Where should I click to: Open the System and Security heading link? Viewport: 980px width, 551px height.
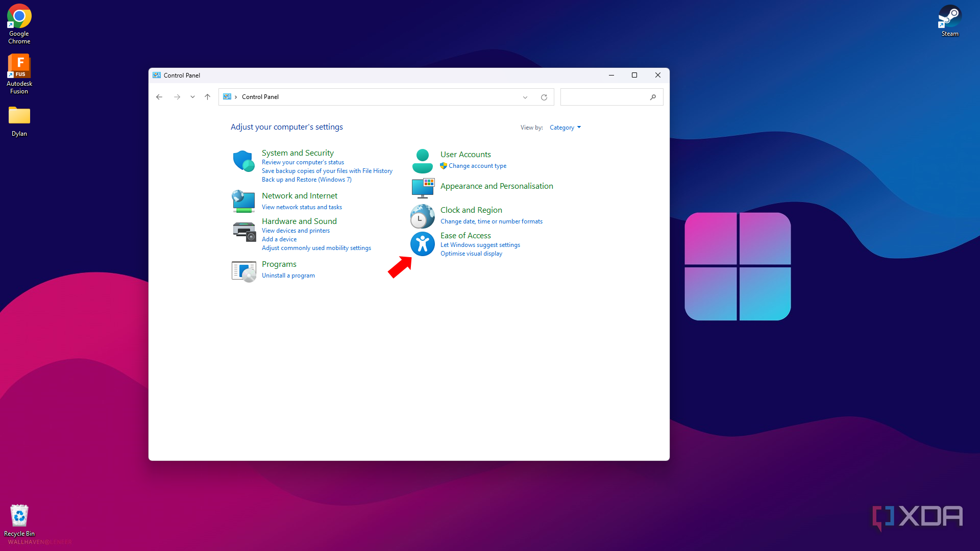(x=298, y=153)
